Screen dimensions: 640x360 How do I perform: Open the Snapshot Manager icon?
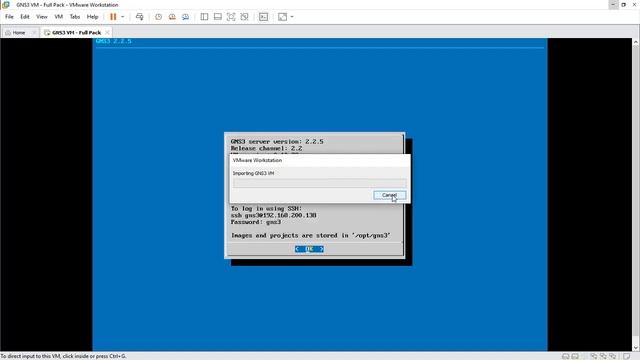185,17
